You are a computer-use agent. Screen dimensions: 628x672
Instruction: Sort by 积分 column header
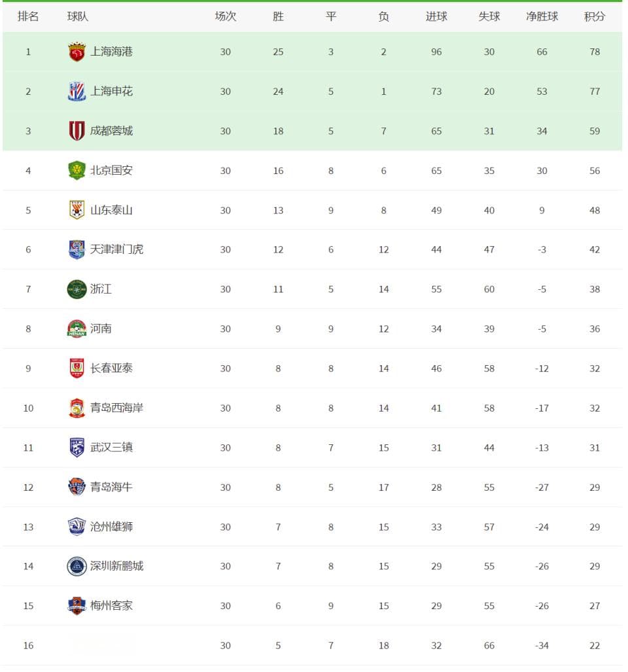point(594,17)
